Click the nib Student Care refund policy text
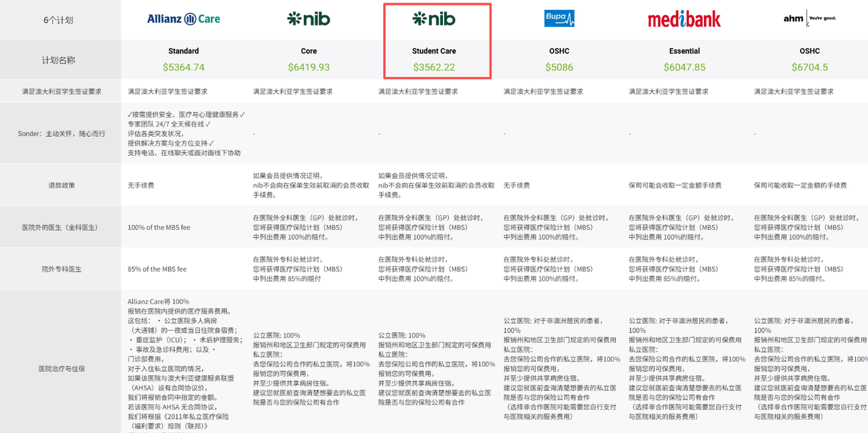Screen dimensions: 868x433 coord(437,185)
